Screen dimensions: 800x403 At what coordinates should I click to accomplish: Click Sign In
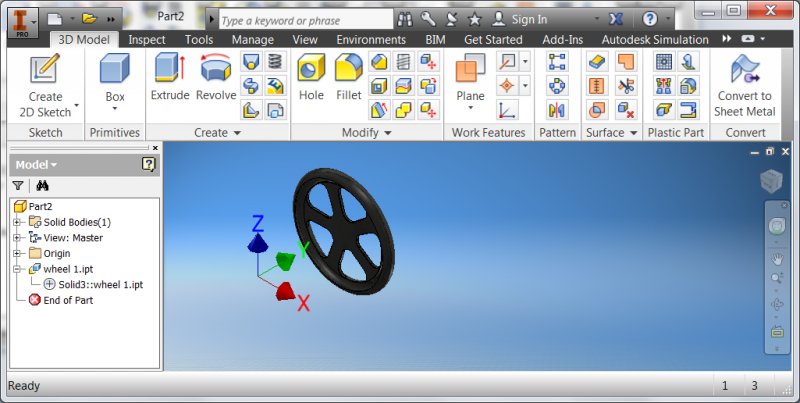(529, 20)
